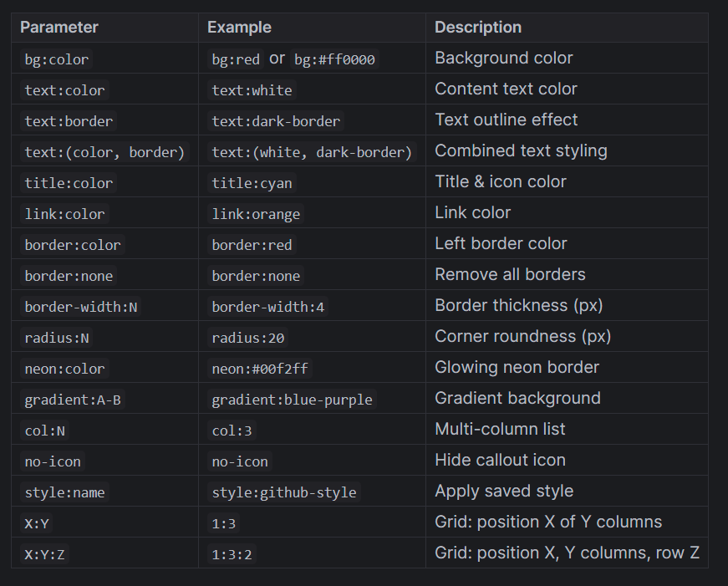The image size is (728, 586).
Task: Click the X:Y:Z parameter code
Action: (x=45, y=554)
